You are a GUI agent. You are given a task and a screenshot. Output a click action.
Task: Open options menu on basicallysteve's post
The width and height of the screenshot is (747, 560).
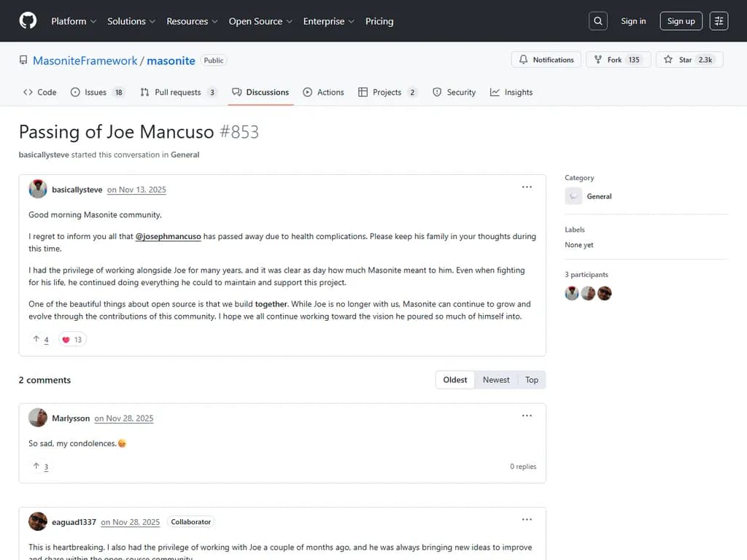point(527,187)
